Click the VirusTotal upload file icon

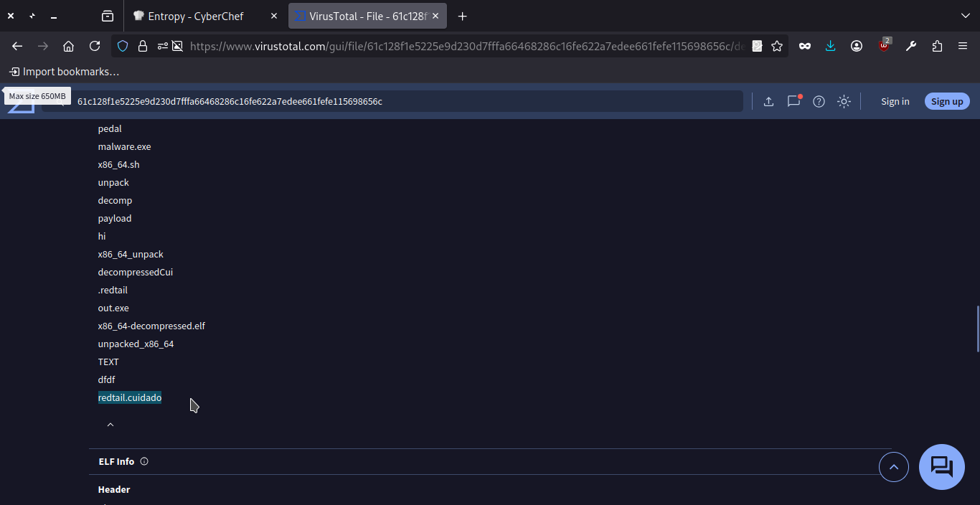tap(768, 102)
